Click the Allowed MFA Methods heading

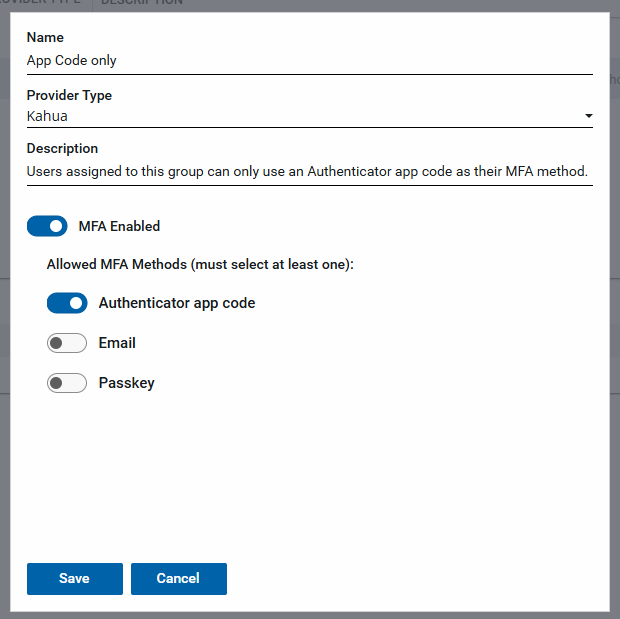201,265
